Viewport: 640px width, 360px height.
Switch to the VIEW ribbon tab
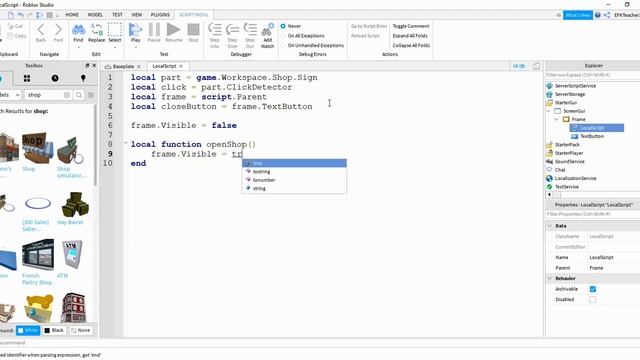pyautogui.click(x=137, y=15)
